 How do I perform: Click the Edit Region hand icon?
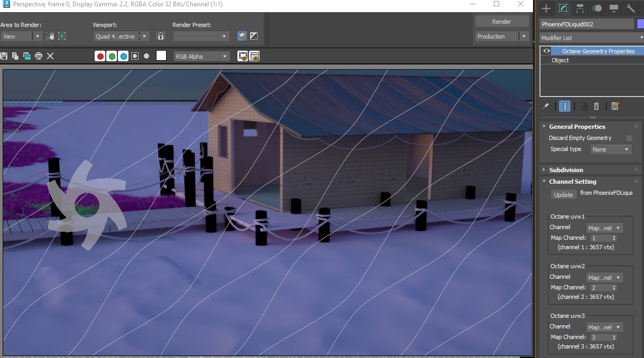point(50,36)
